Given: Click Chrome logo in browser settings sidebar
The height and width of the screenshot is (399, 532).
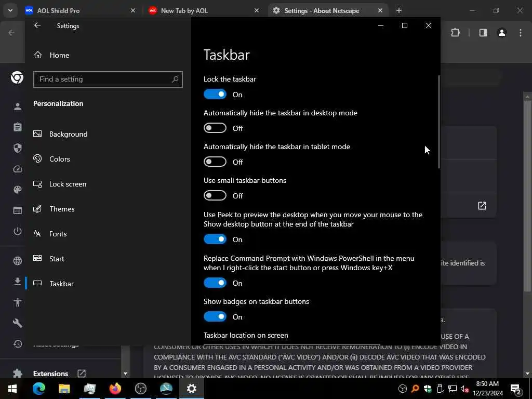Looking at the screenshot, I should click(x=17, y=78).
